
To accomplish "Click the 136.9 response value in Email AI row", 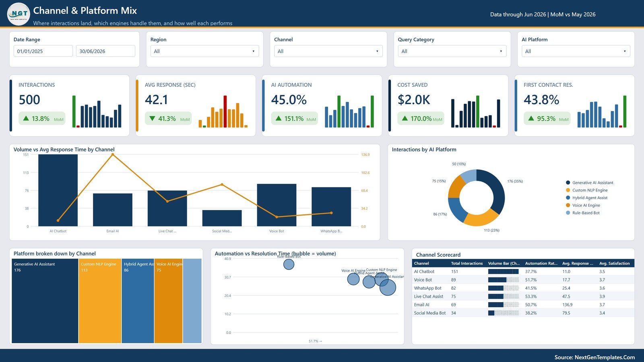I will [x=568, y=305].
